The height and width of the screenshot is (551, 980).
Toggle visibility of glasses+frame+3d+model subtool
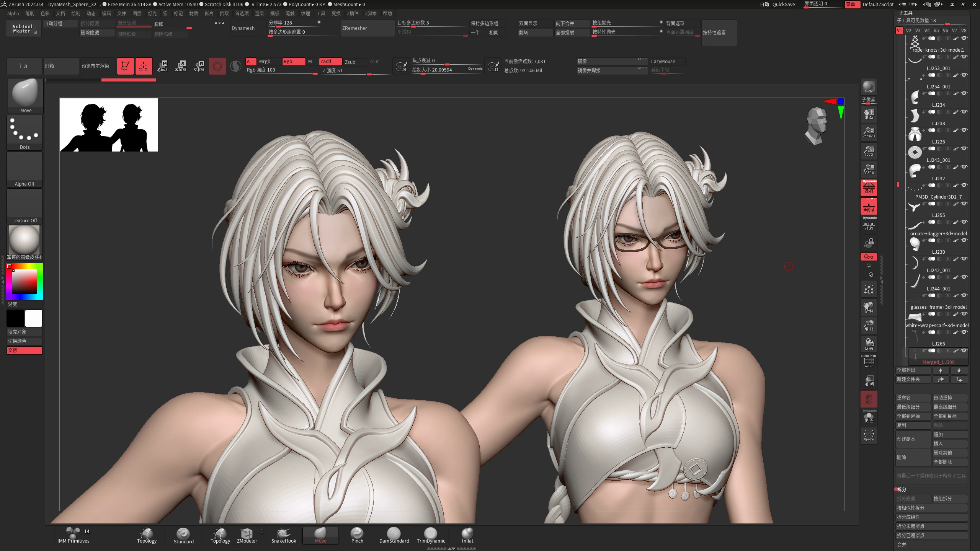(964, 295)
